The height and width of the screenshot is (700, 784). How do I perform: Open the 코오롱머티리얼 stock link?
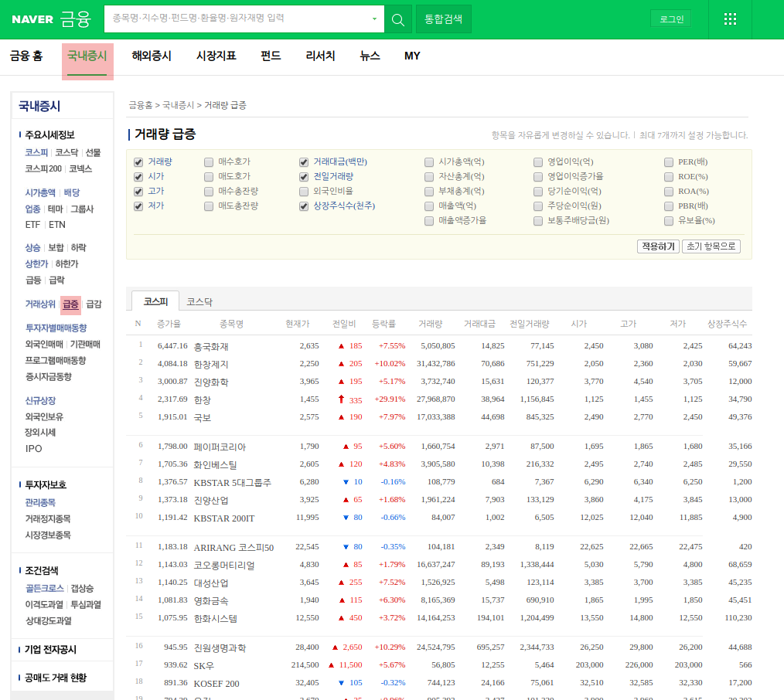224,566
